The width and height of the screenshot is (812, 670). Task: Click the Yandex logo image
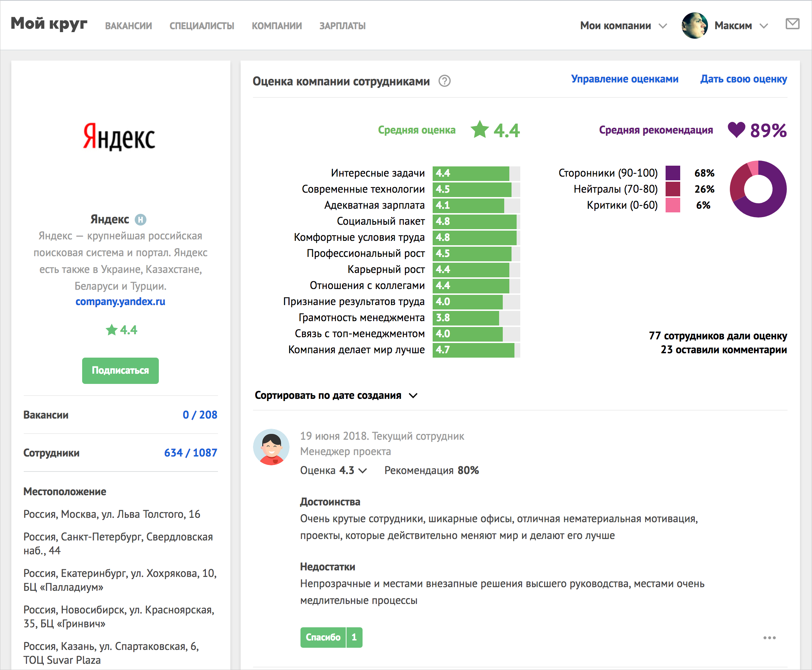[119, 137]
